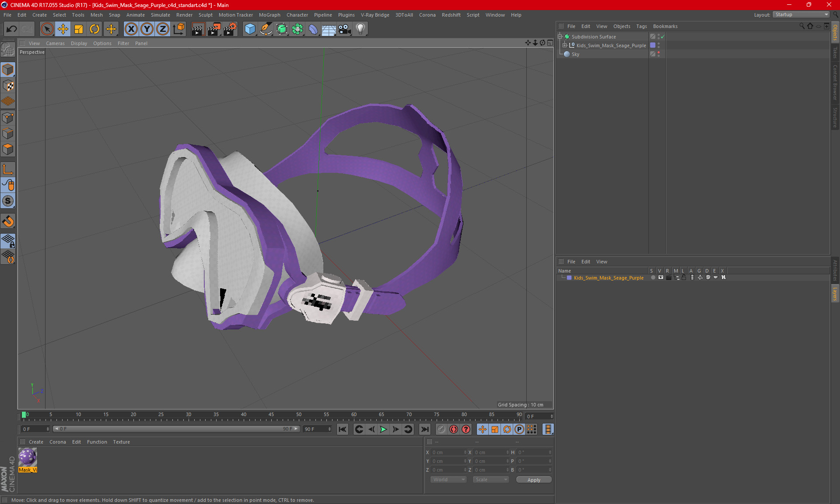Click the Undo arrow icon
The height and width of the screenshot is (504, 840).
click(x=12, y=29)
